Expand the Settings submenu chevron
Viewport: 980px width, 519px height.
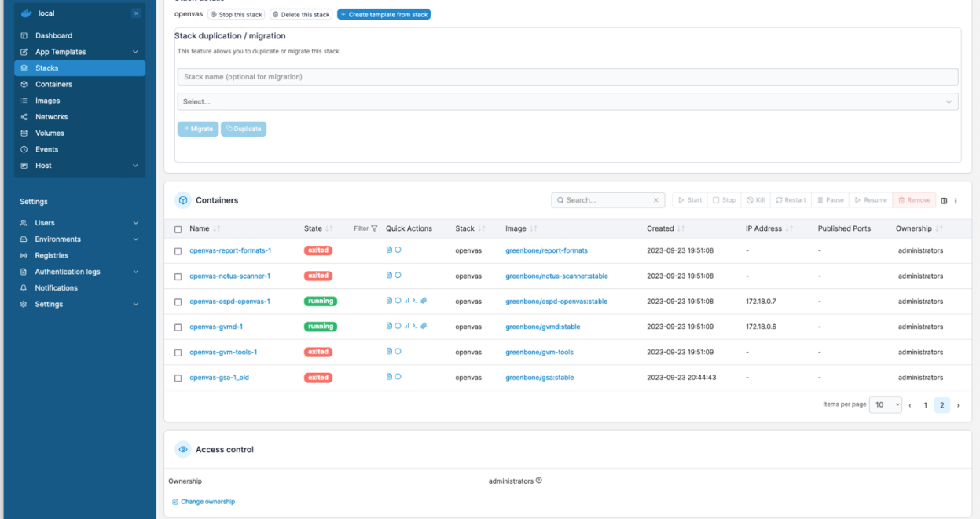[135, 304]
